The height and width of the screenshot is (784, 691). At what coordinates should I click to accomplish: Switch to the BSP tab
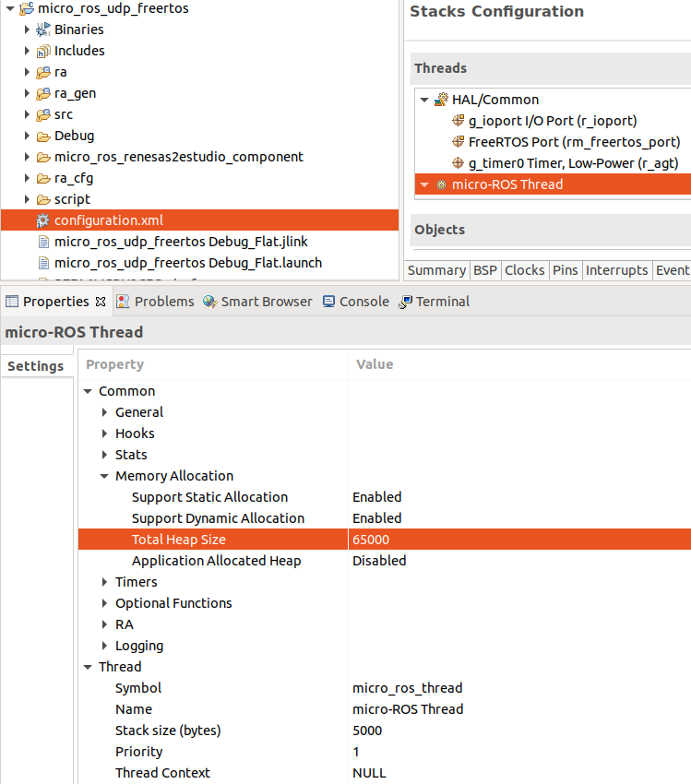pyautogui.click(x=485, y=270)
